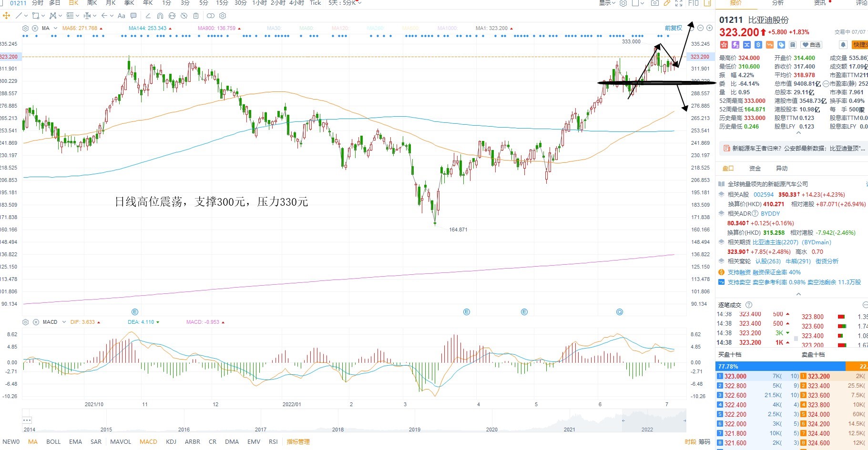Expand the MA indicator dropdown
The width and height of the screenshot is (868, 450).
click(56, 28)
